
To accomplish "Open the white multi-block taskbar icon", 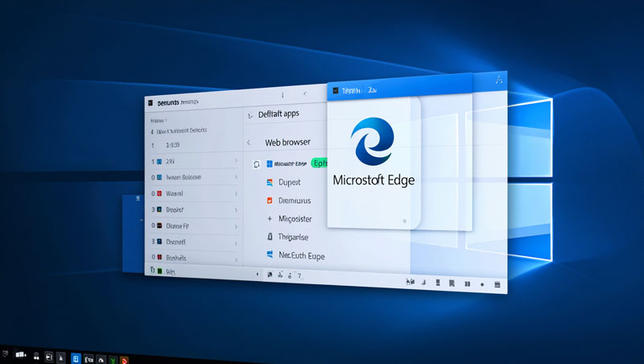I will pyautogui.click(x=21, y=354).
